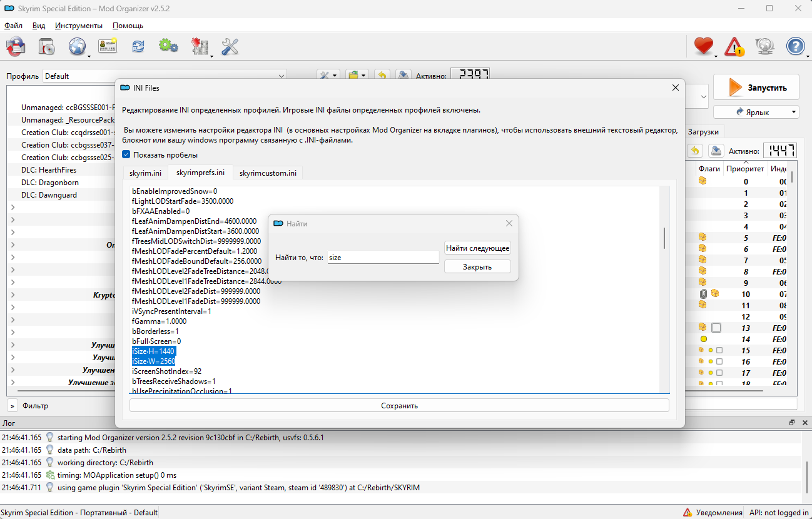Open the Инструменты menu

[79, 26]
